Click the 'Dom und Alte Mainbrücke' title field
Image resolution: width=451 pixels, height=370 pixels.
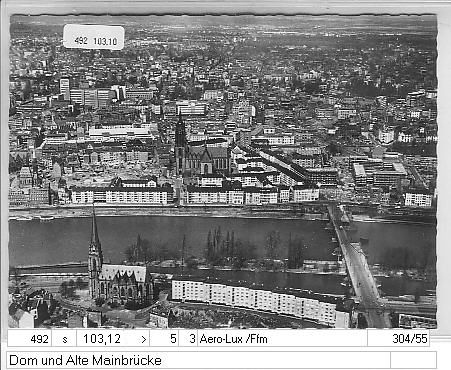198,360
